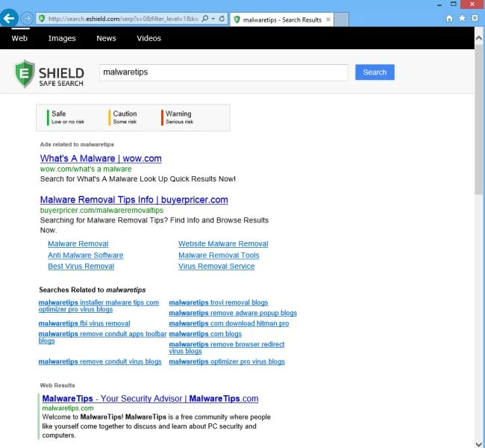Click the green buyerpricer.com/malwareremovaltips URL
485x448 pixels.
click(x=101, y=211)
